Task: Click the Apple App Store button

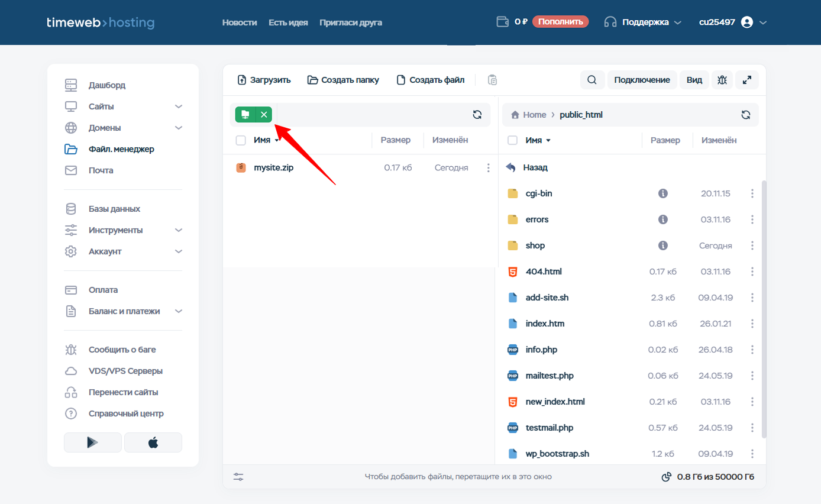Action: 153,442
